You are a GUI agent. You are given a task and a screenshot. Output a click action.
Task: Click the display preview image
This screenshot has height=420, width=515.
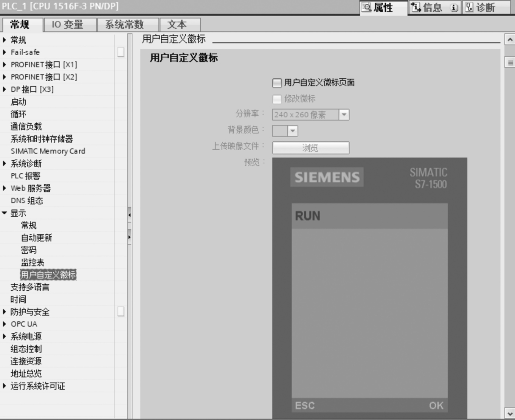(369, 288)
